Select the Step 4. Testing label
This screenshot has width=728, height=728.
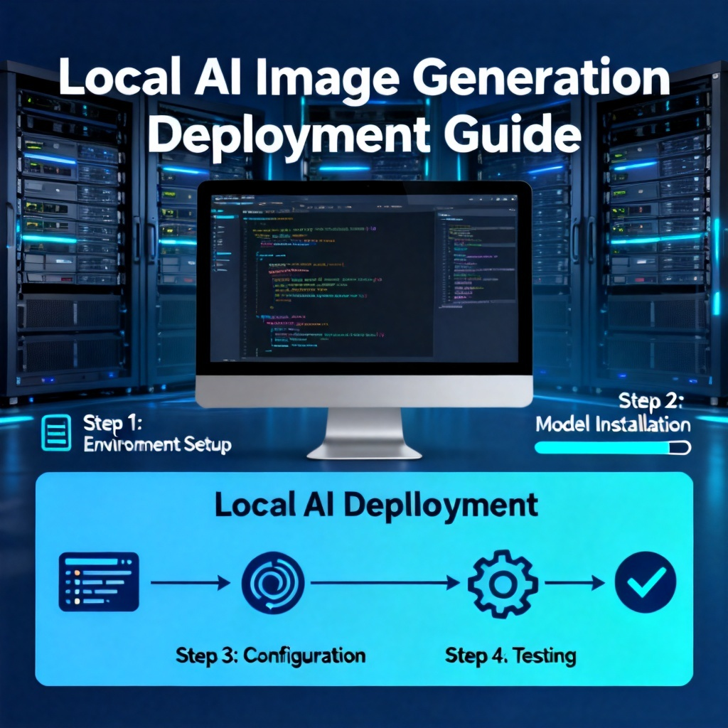coord(510,656)
